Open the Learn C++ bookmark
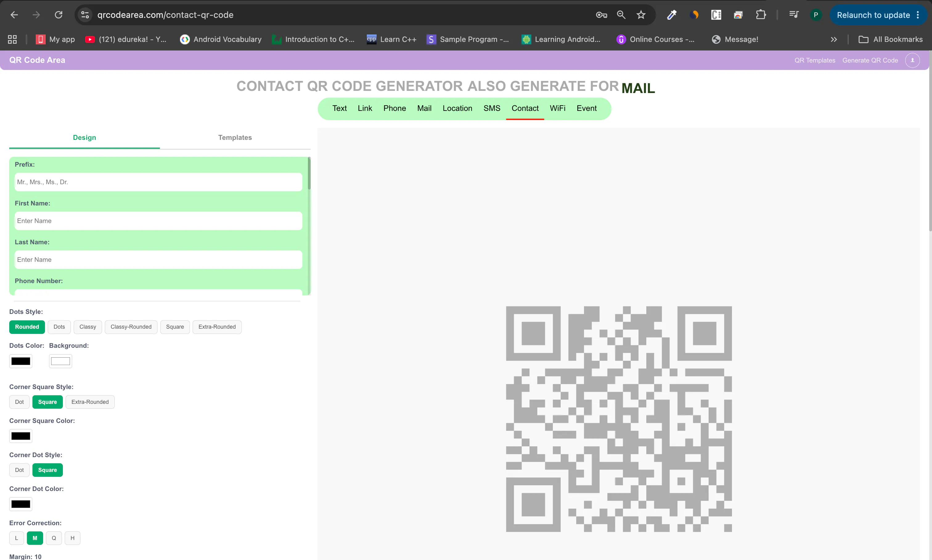Image resolution: width=932 pixels, height=560 pixels. click(x=391, y=39)
